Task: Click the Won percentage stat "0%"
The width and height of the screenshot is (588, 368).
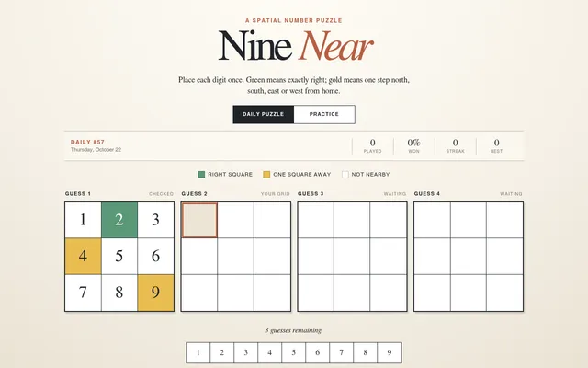Action: coord(413,143)
